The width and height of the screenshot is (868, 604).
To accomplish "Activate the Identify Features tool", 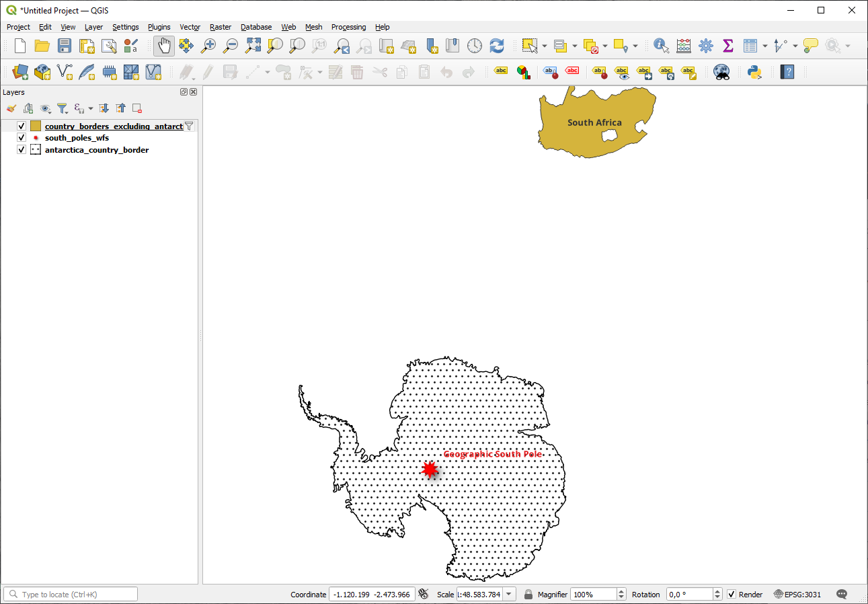I will pyautogui.click(x=661, y=46).
